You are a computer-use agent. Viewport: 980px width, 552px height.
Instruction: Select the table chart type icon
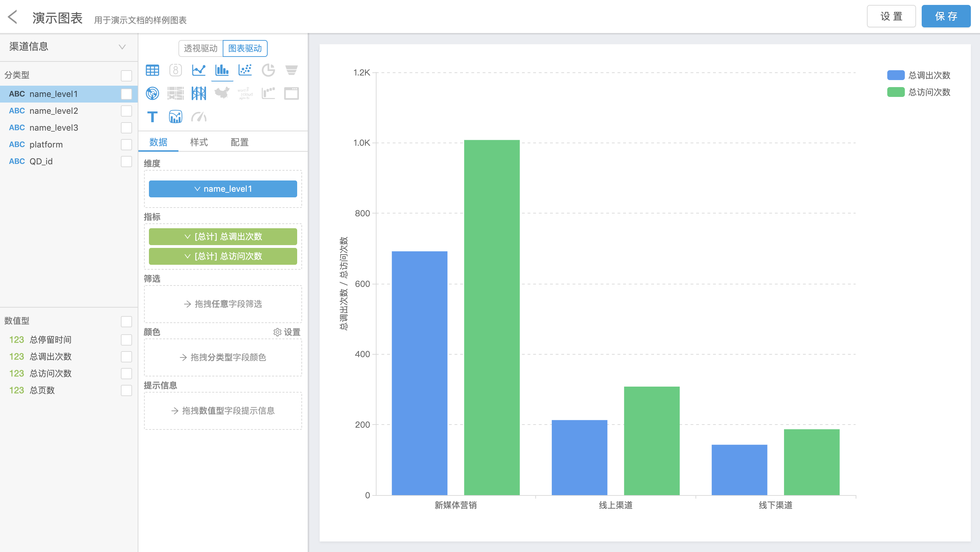[x=152, y=70]
